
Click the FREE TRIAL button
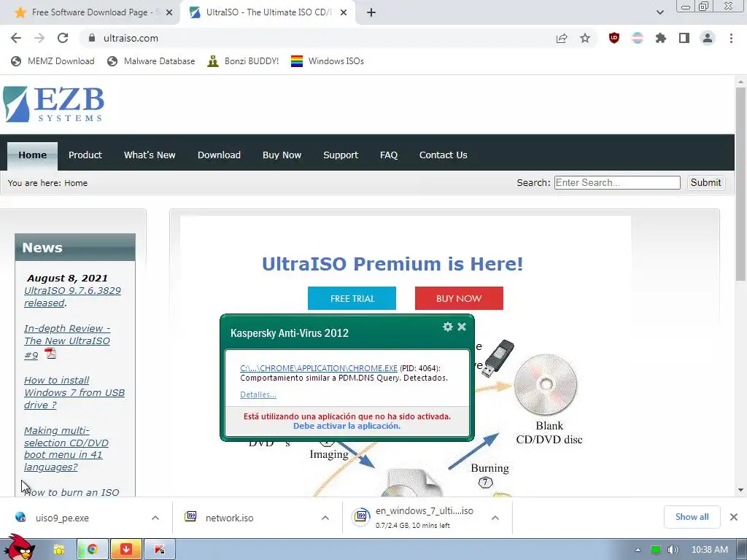click(352, 298)
